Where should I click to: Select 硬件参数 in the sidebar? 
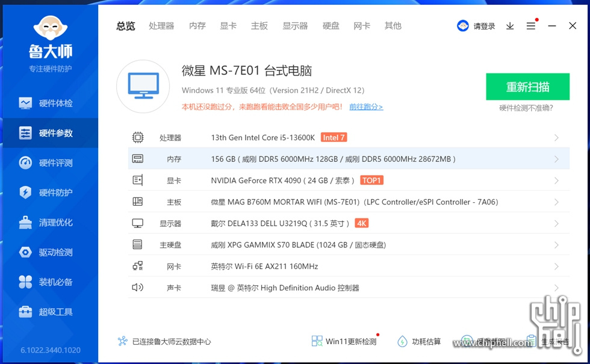pyautogui.click(x=50, y=133)
